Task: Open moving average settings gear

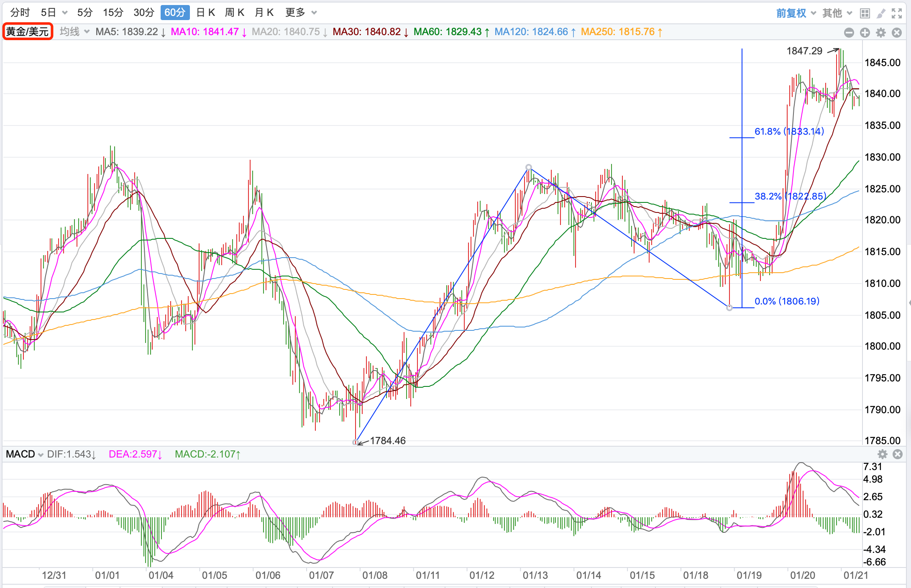Action: pyautogui.click(x=880, y=33)
